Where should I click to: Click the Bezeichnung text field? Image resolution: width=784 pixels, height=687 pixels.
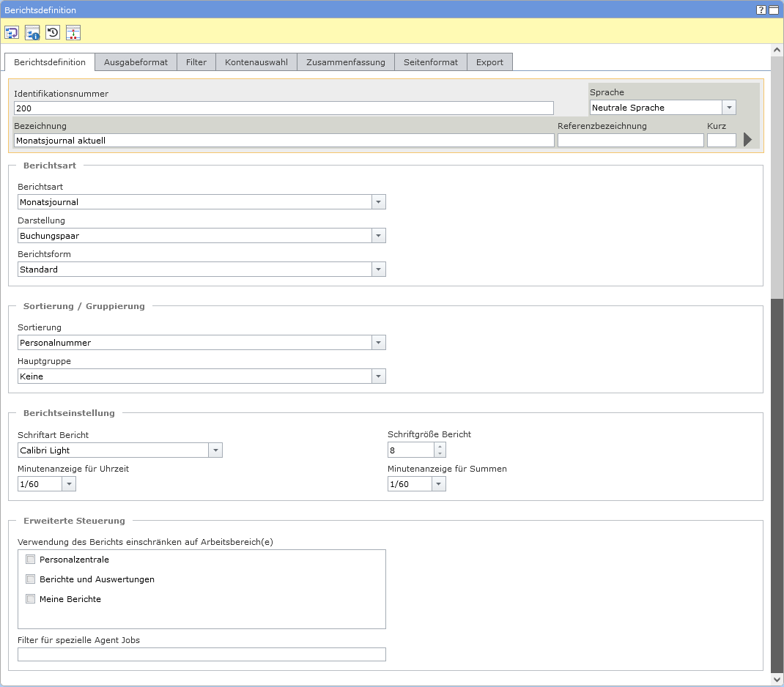[x=284, y=140]
